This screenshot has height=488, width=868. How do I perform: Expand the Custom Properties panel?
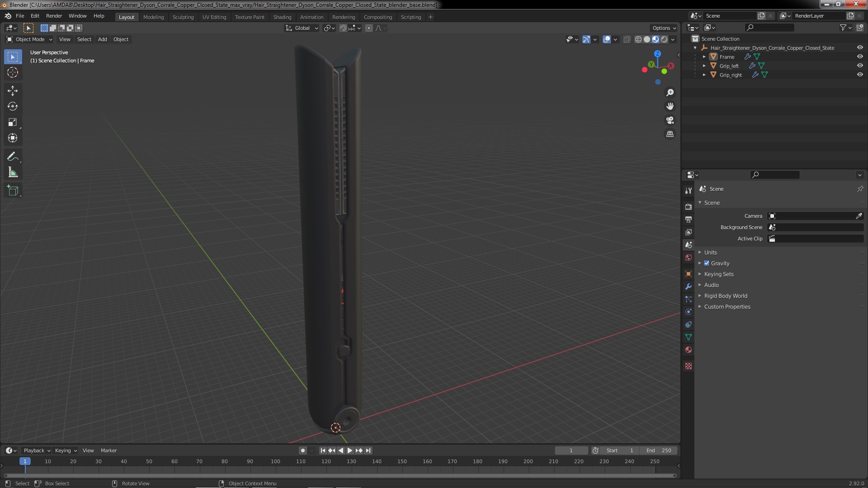tap(727, 307)
